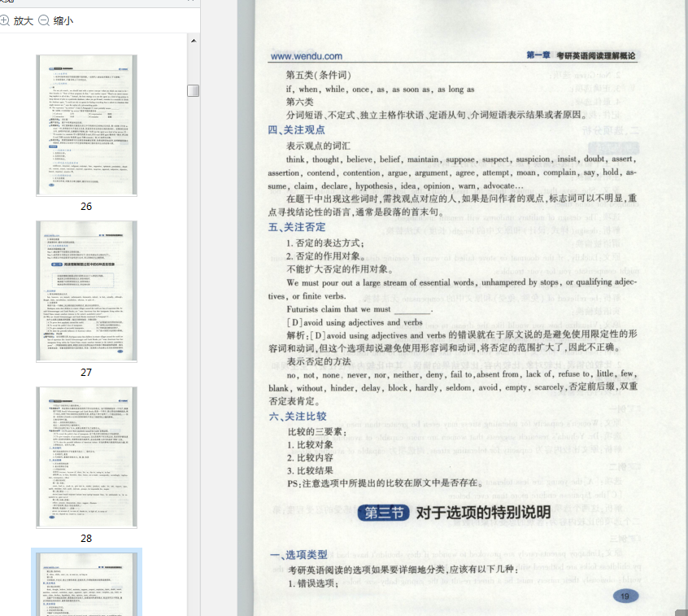
Task: Click the line 第六类
Action: pyautogui.click(x=300, y=102)
